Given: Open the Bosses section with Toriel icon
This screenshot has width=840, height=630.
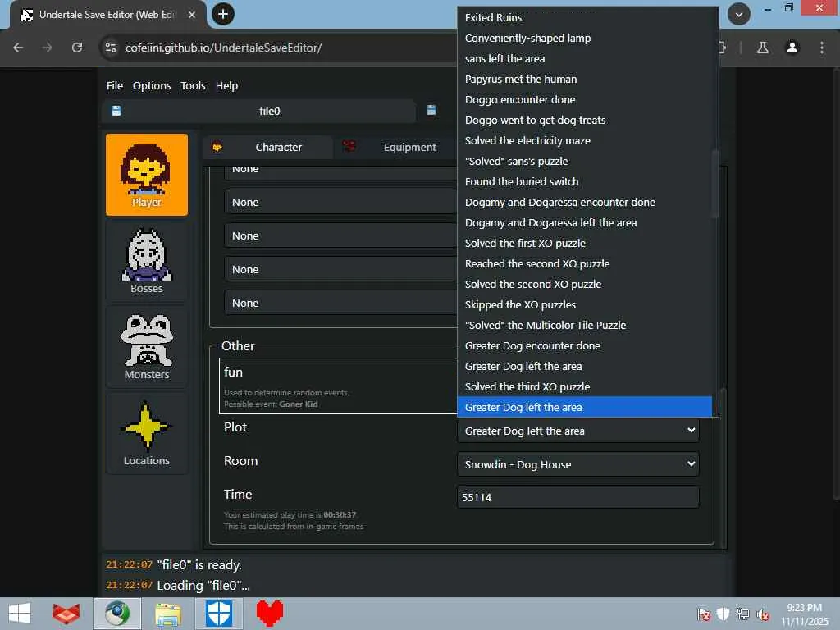Looking at the screenshot, I should coord(147,261).
